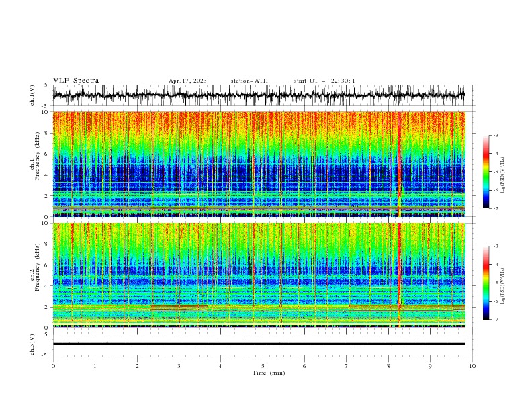Click the 'start UT = 22:30:1' text
The image size is (532, 411).
coord(324,81)
